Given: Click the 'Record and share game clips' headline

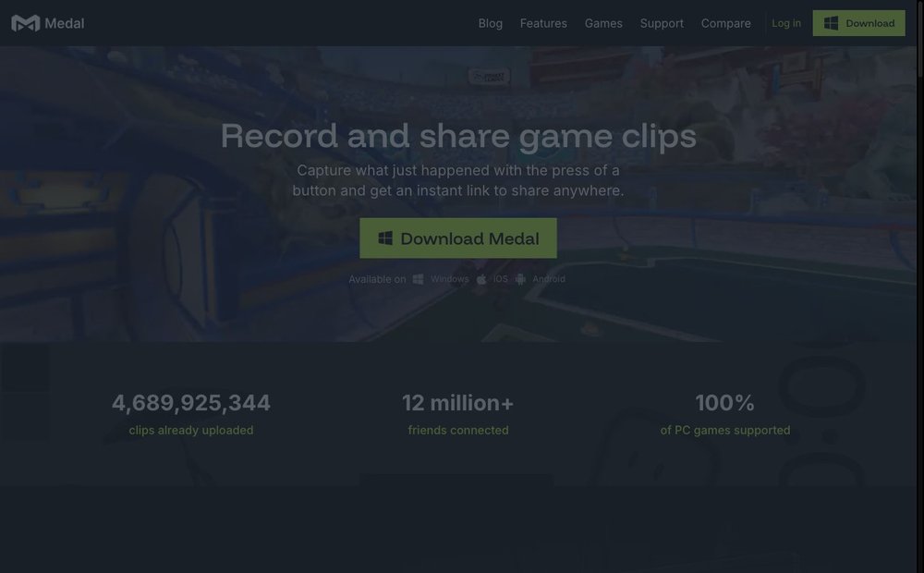Looking at the screenshot, I should [458, 136].
